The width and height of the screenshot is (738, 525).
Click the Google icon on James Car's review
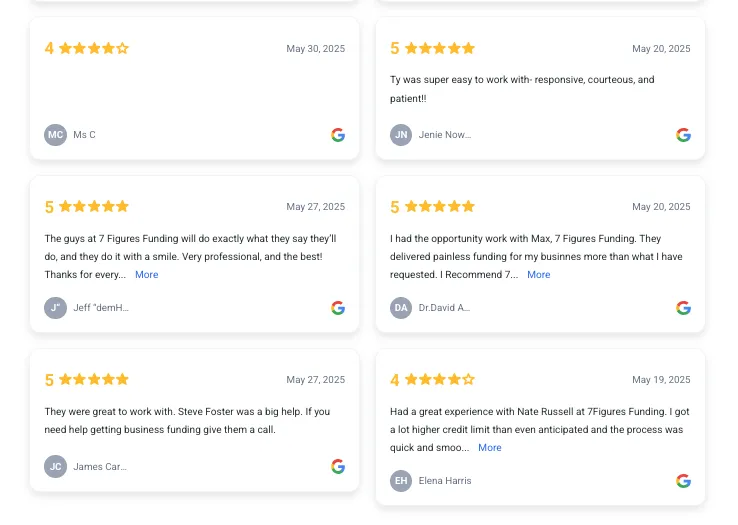coord(337,467)
